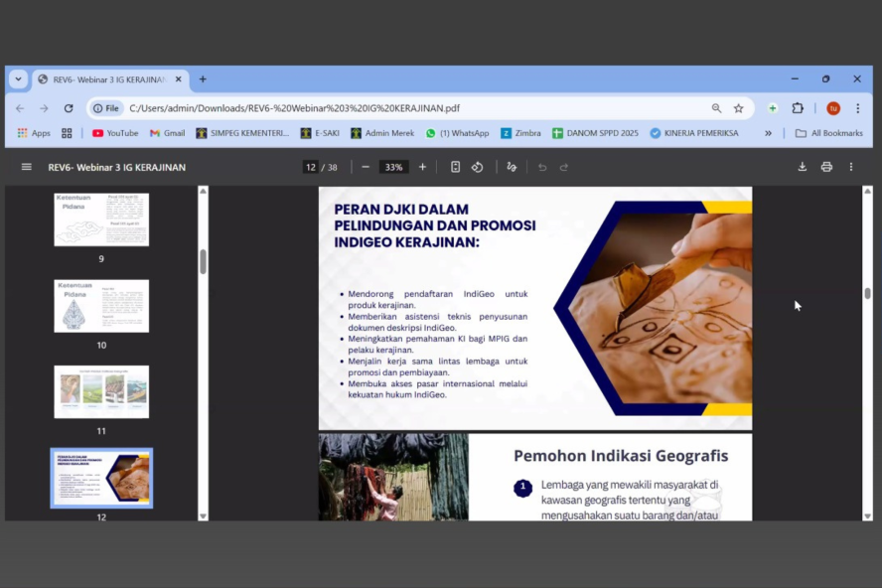The width and height of the screenshot is (882, 588).
Task: Click the zoom in plus button
Action: coord(422,167)
